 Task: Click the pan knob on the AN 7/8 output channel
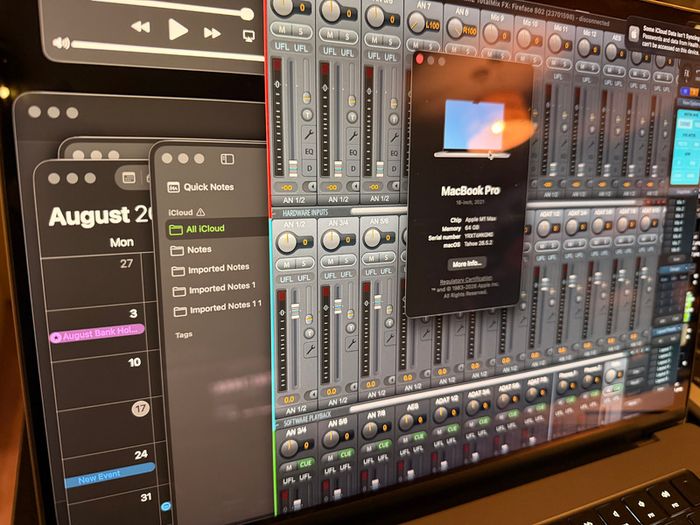370,429
